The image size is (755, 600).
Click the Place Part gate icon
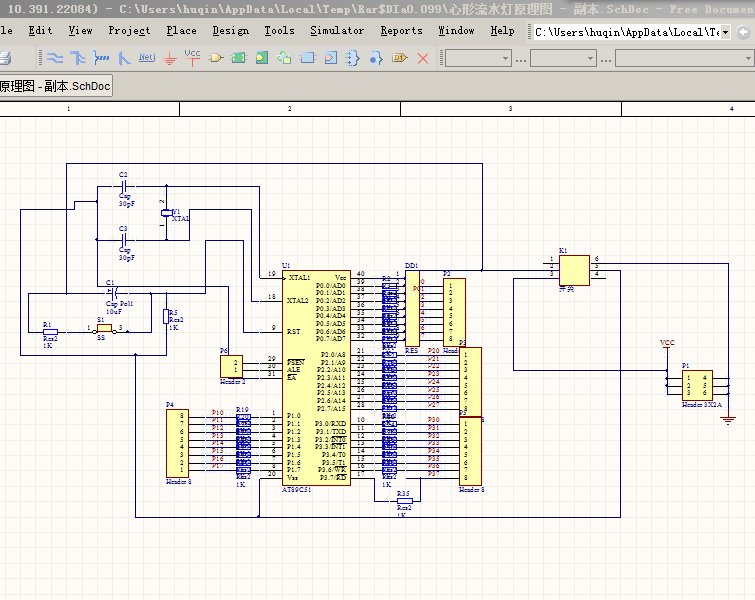pos(216,58)
